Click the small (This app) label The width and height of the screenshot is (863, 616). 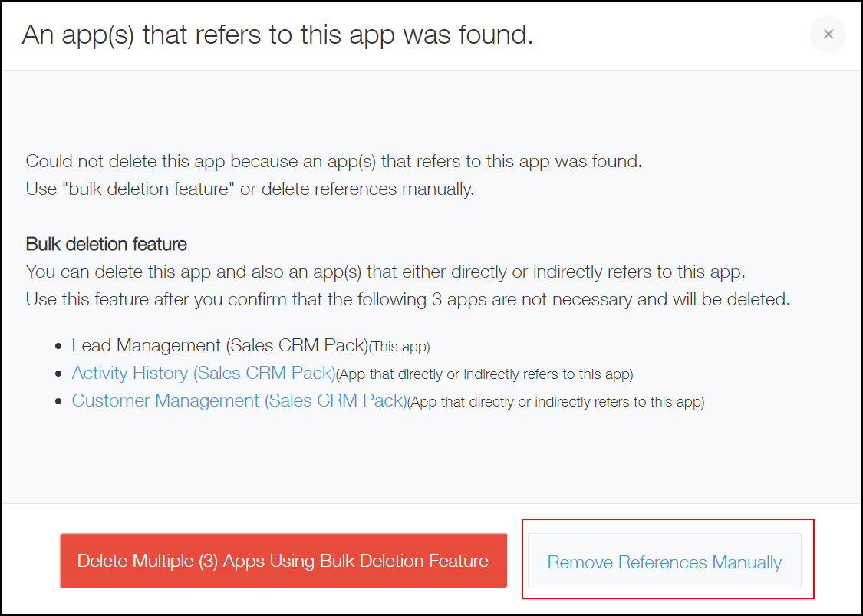[399, 348]
